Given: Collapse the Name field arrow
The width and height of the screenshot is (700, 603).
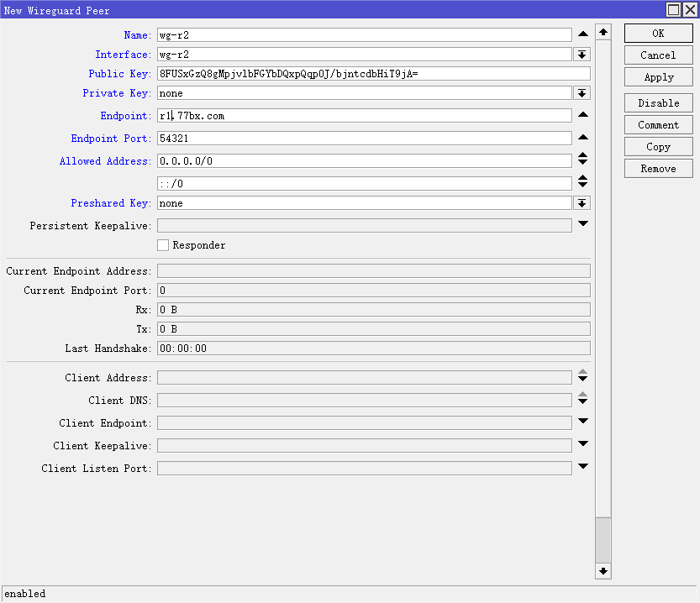Looking at the screenshot, I should coord(582,34).
